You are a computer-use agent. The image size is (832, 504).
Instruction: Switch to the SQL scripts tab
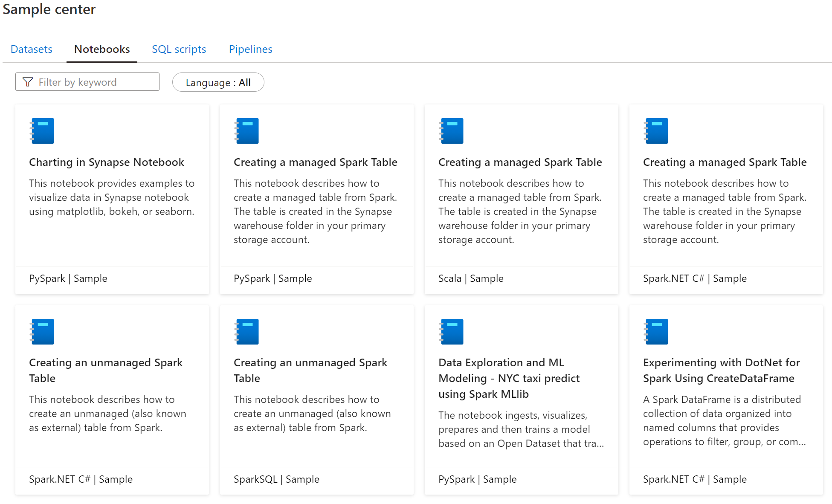click(179, 49)
